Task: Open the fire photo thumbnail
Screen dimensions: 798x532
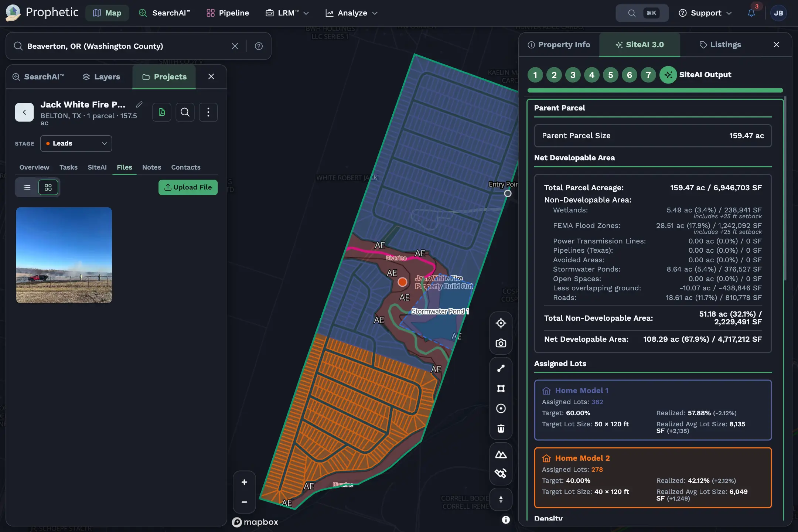Action: click(x=64, y=255)
